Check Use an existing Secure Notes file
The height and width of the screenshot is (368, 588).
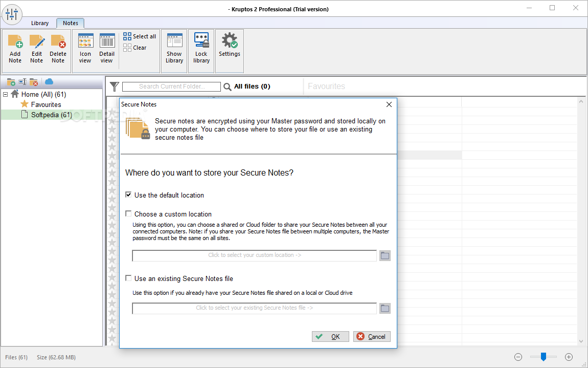click(x=129, y=278)
